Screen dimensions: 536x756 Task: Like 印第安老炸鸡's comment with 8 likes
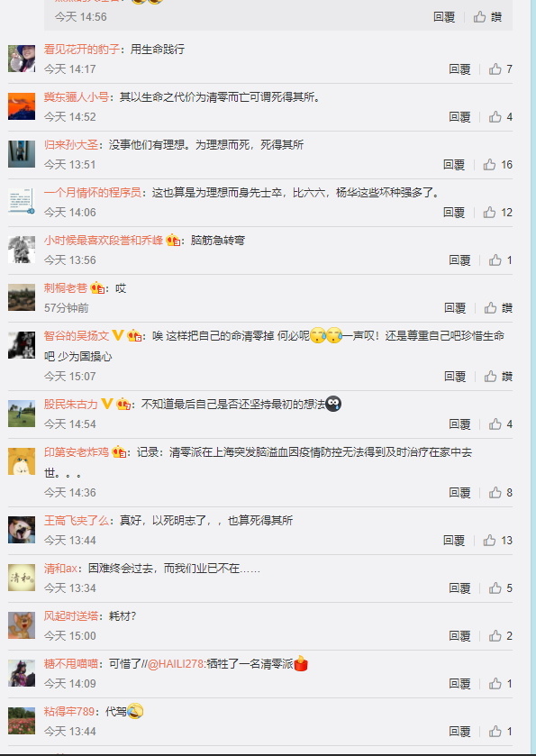500,492
